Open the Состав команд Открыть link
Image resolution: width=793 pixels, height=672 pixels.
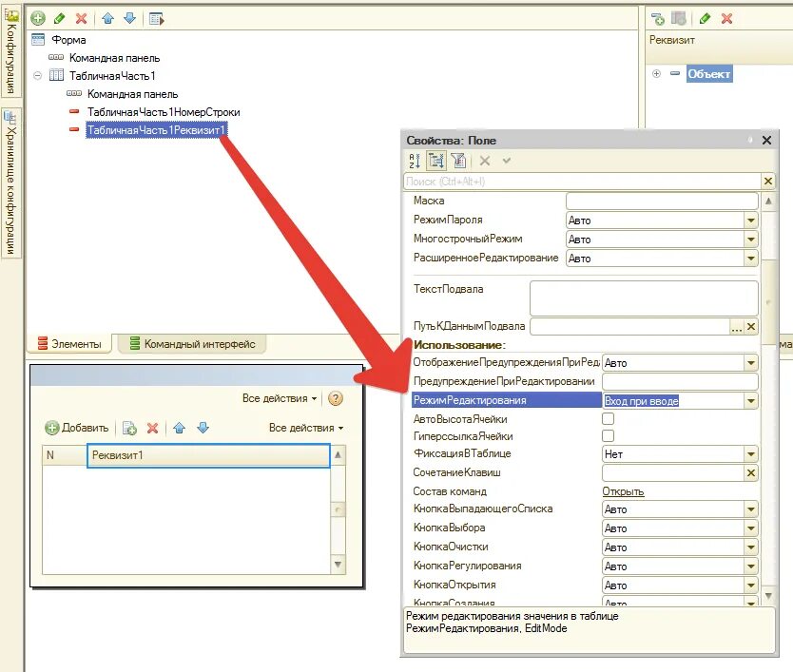pyautogui.click(x=623, y=491)
